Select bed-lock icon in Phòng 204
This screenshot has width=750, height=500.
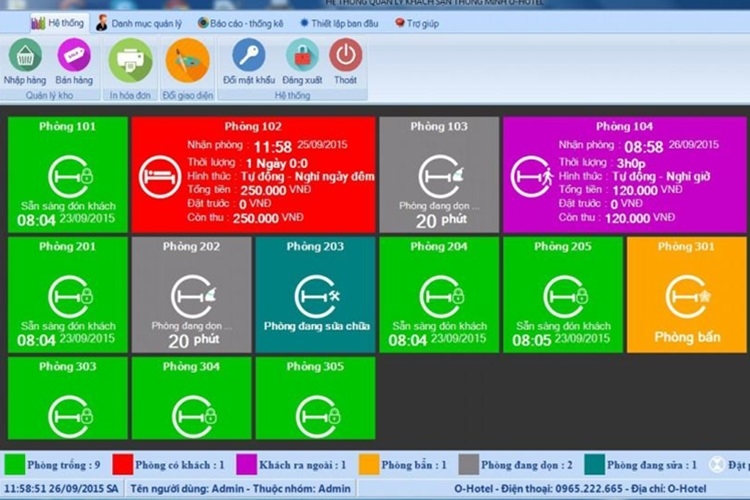click(x=442, y=297)
